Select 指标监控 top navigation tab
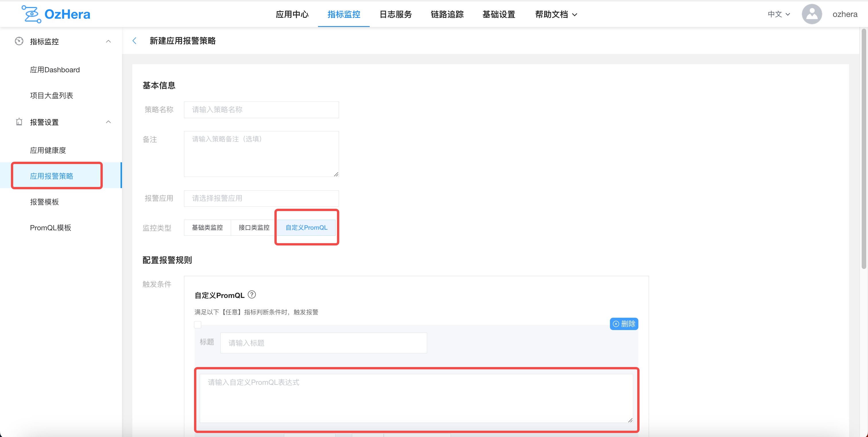This screenshot has height=437, width=868. [344, 14]
